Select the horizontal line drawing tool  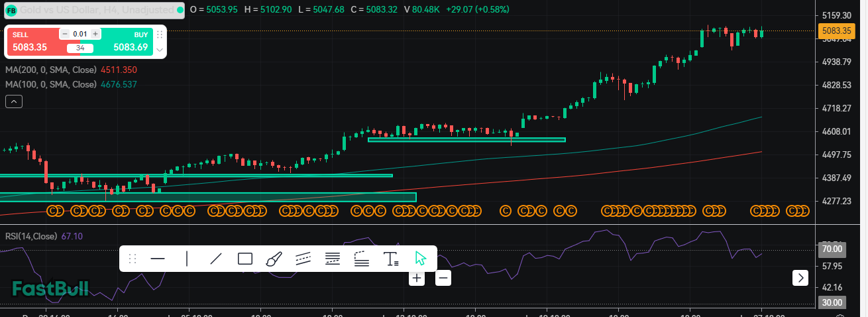[158, 259]
